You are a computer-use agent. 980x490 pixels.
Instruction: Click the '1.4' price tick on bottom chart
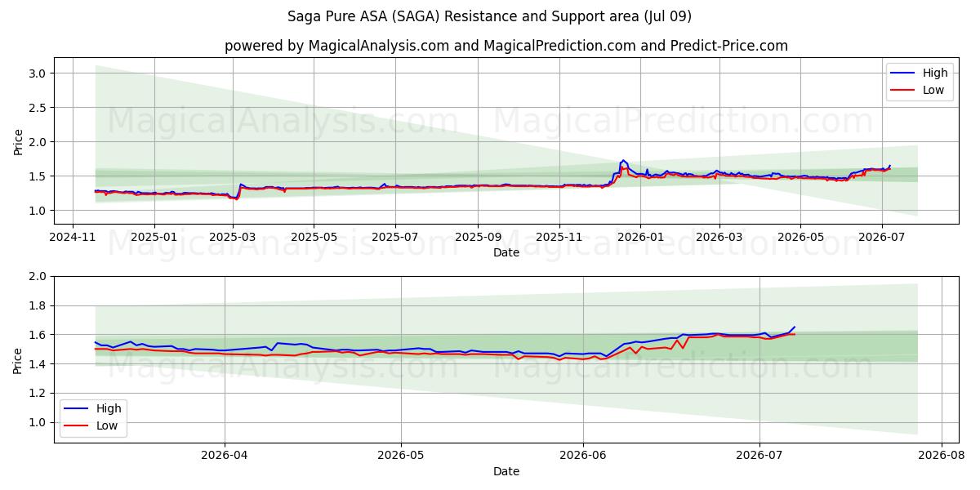pos(39,364)
